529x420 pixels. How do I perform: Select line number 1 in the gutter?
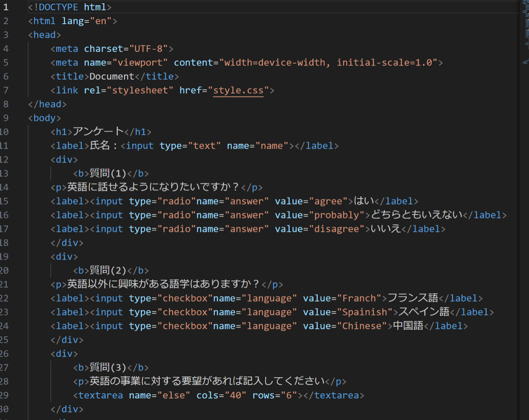6,7
